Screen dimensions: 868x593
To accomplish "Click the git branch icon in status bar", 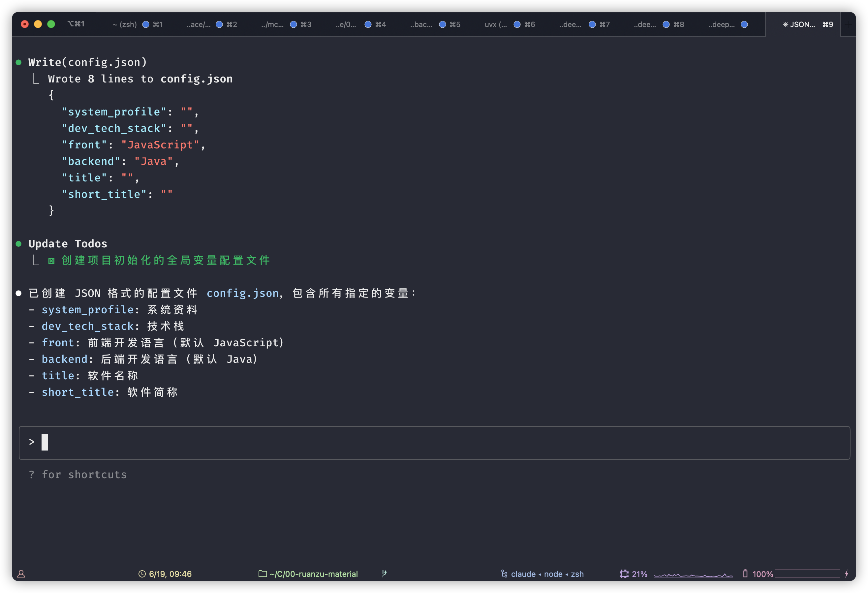I will (x=384, y=574).
